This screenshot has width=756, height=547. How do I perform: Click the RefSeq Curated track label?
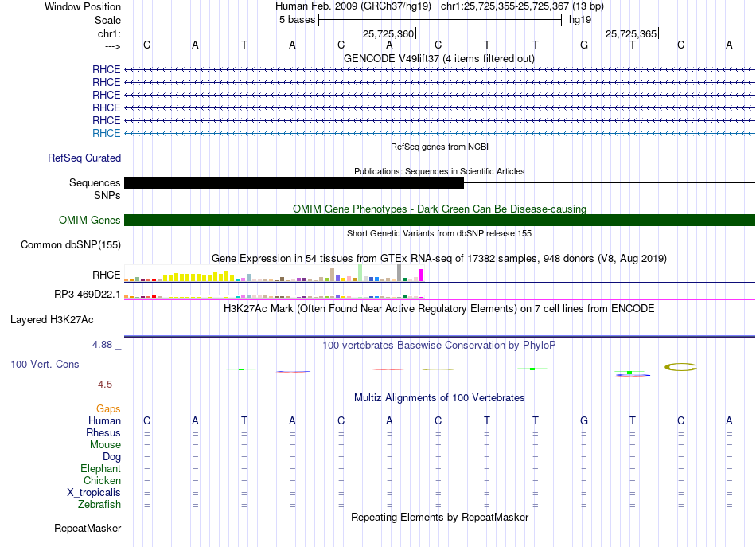[x=84, y=158]
